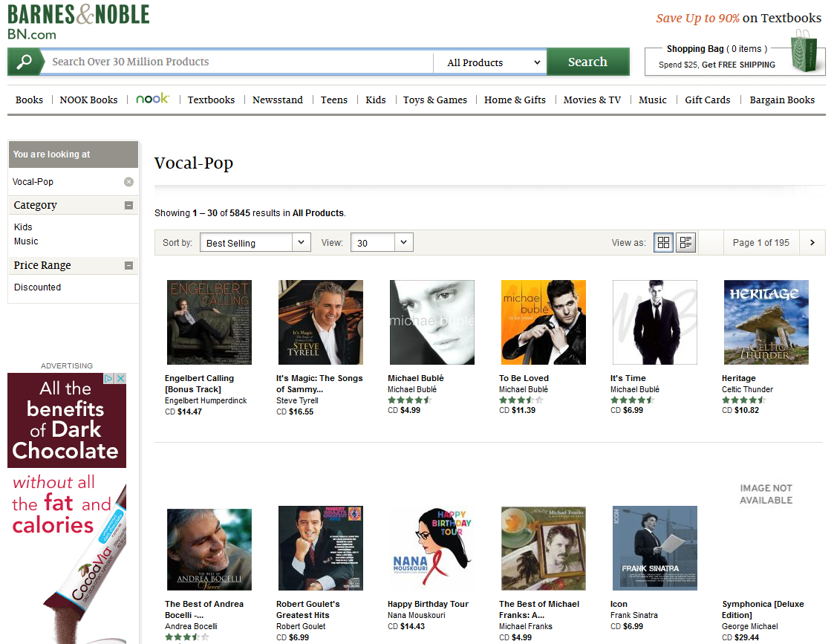This screenshot has height=644, width=834.
Task: Switch results to list view
Action: [x=685, y=242]
